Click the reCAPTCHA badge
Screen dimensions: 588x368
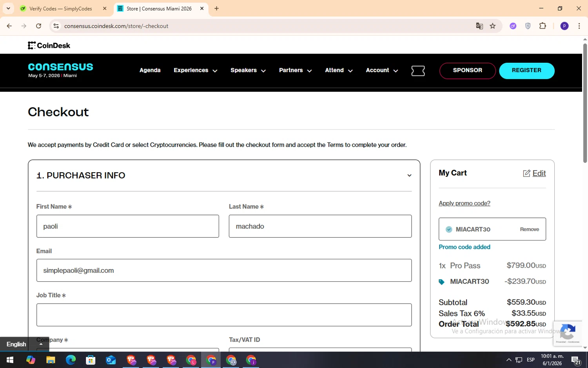point(568,333)
